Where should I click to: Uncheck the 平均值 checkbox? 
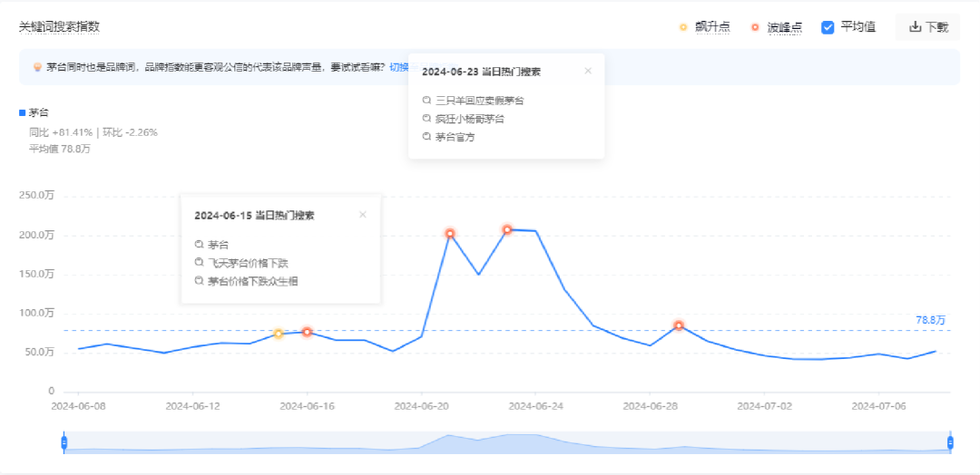click(828, 27)
